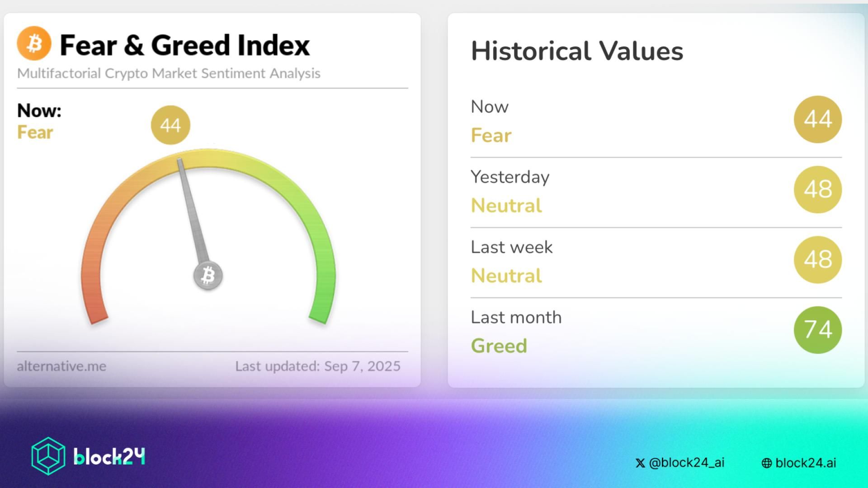This screenshot has height=488, width=868.
Task: Click the Historical Values heading
Action: [577, 51]
